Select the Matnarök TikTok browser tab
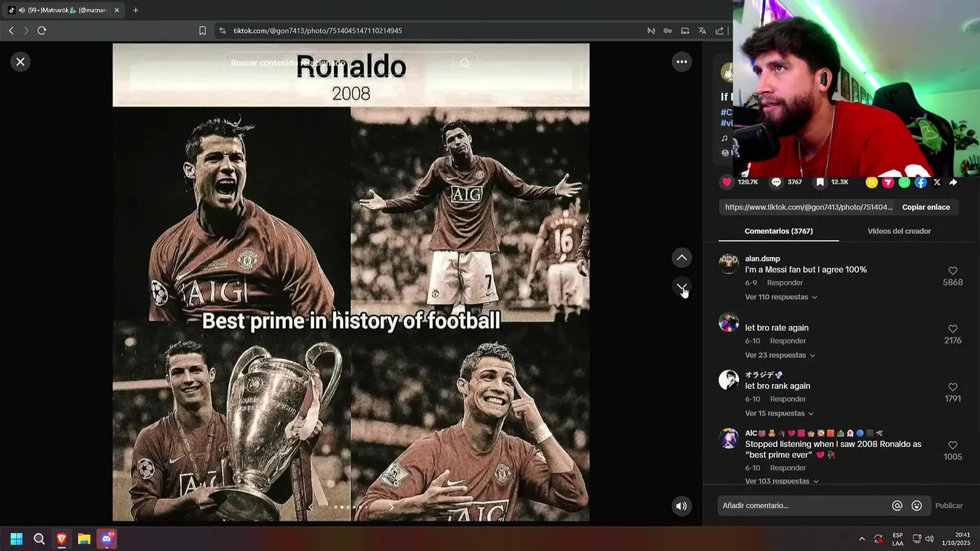This screenshot has width=980, height=551. coord(65,10)
